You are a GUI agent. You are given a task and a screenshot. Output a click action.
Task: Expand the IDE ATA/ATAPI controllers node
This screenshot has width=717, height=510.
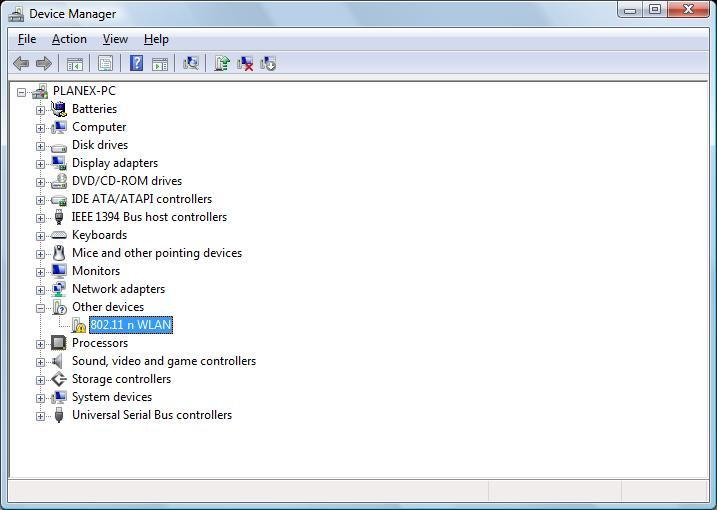(x=40, y=200)
